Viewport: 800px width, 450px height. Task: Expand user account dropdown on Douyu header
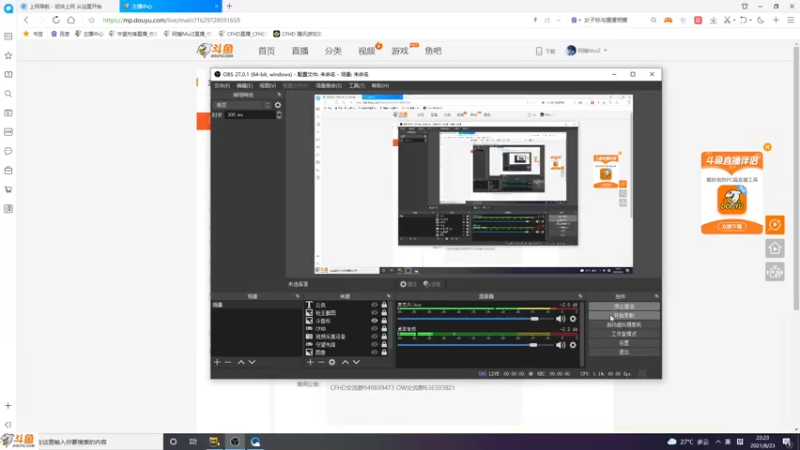coord(587,51)
